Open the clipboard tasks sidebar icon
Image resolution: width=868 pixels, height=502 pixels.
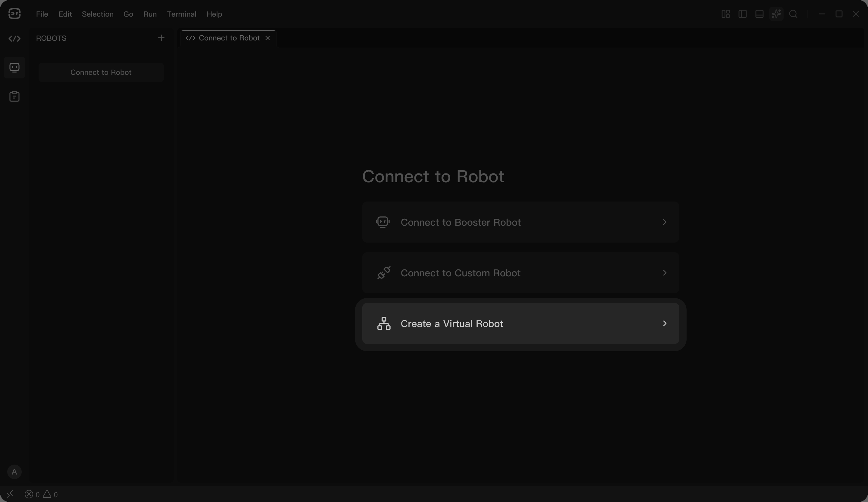[14, 97]
